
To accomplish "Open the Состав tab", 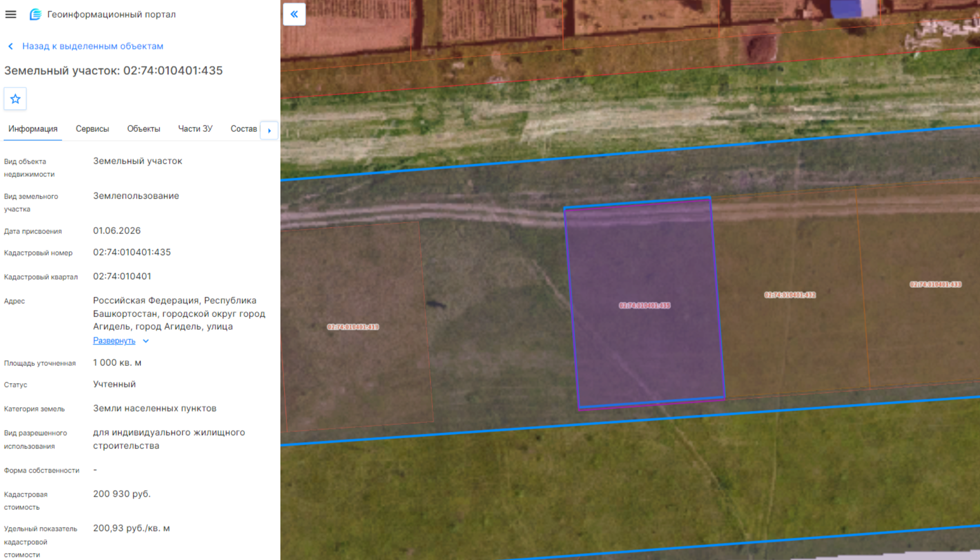I will point(244,129).
